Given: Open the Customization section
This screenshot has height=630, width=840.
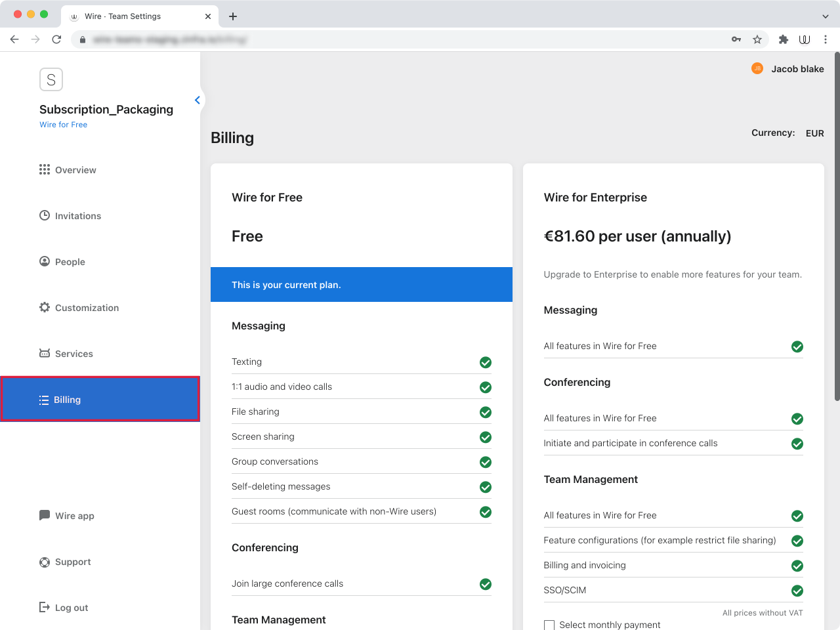Looking at the screenshot, I should click(x=79, y=308).
